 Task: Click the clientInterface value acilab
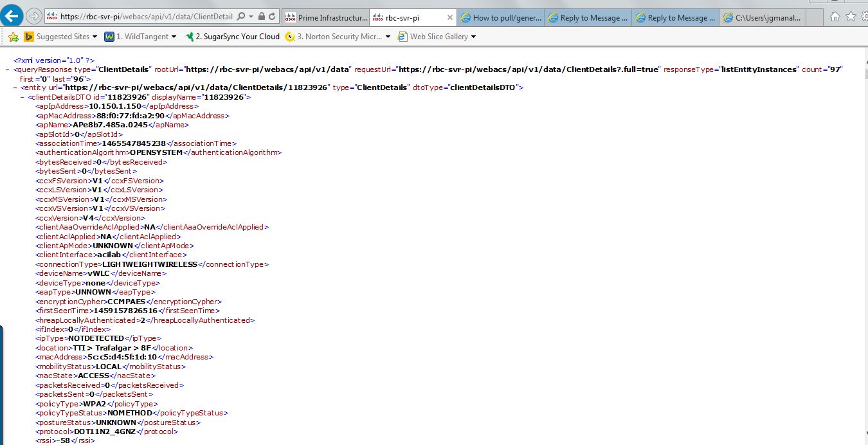[109, 255]
